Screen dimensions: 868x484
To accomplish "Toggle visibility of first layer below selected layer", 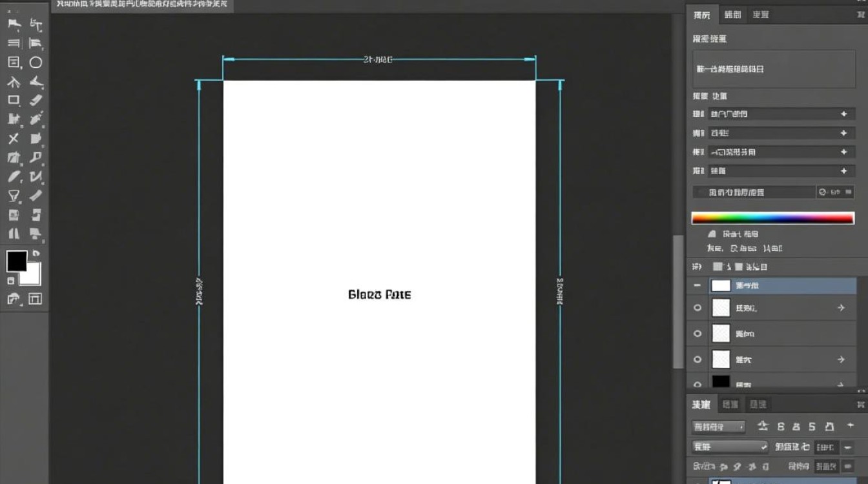I will tap(697, 308).
